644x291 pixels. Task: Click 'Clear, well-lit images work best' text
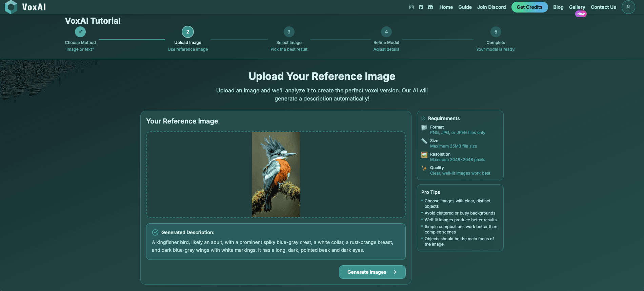click(460, 173)
